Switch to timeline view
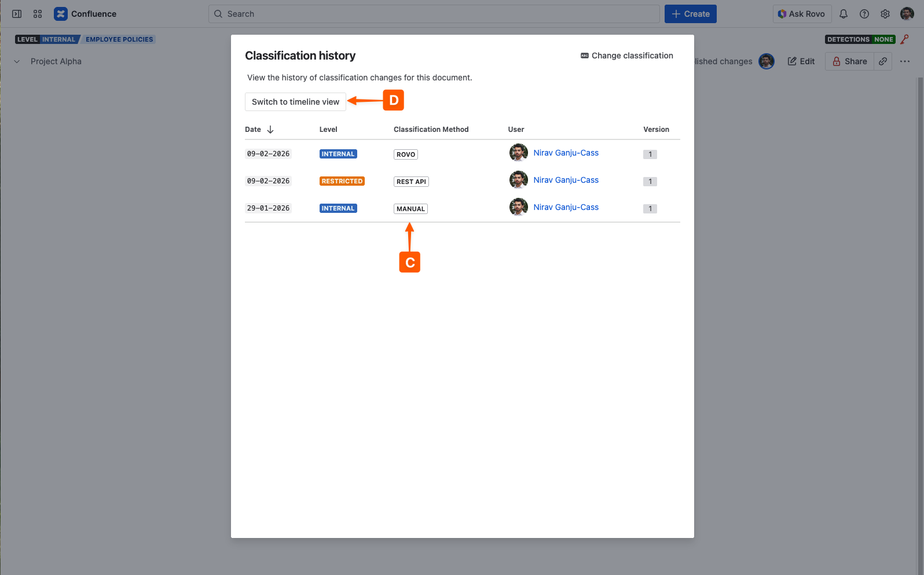The height and width of the screenshot is (575, 924). pos(295,102)
